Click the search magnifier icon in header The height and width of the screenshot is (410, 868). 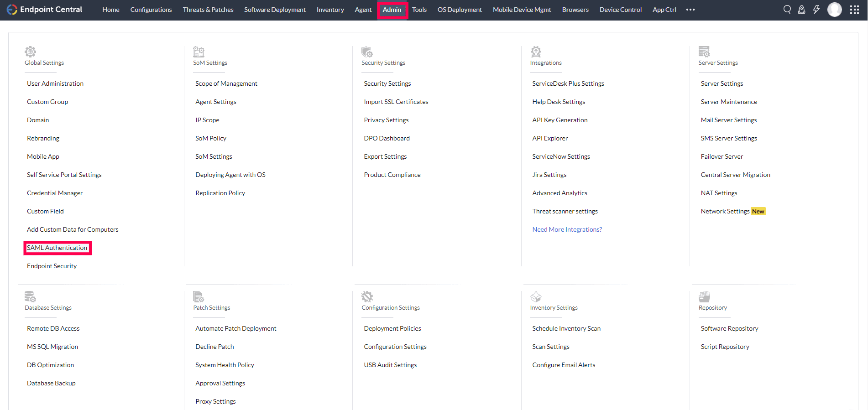(787, 10)
